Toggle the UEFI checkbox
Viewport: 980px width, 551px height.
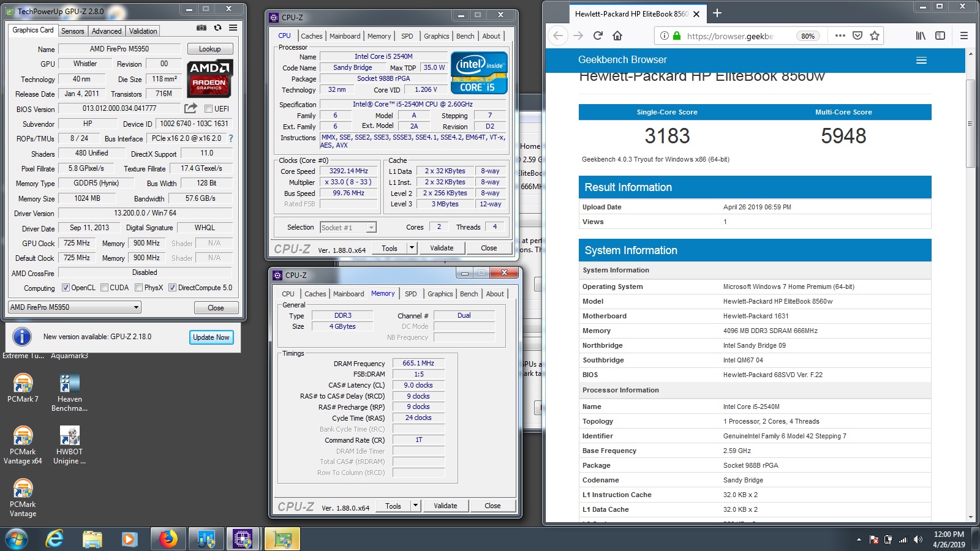208,108
